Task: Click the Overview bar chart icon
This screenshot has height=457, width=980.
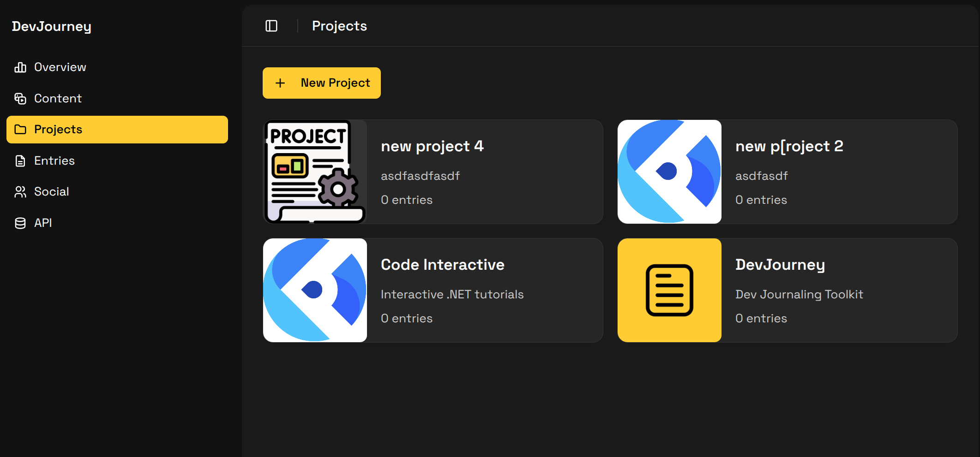Action: pyautogui.click(x=20, y=67)
